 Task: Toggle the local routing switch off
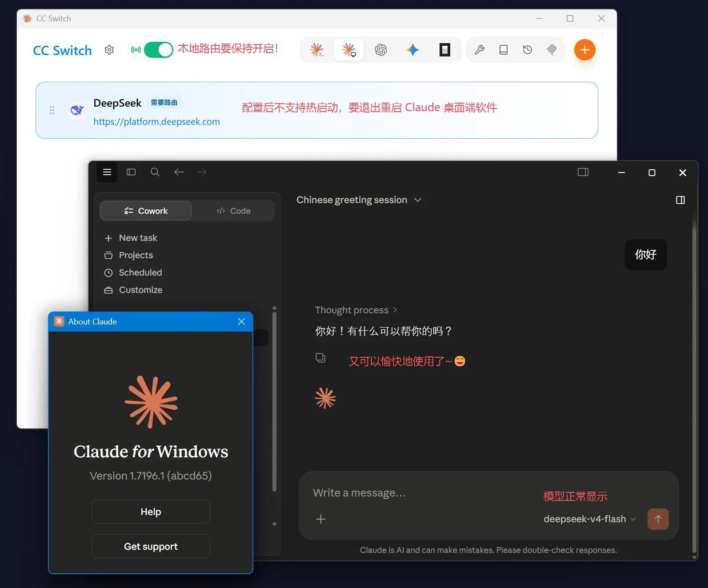(x=159, y=50)
